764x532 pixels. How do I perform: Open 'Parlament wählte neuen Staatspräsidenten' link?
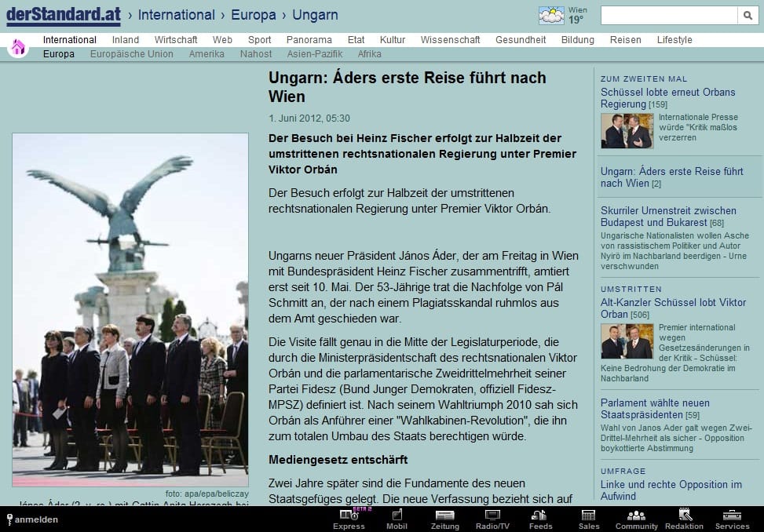pos(655,409)
